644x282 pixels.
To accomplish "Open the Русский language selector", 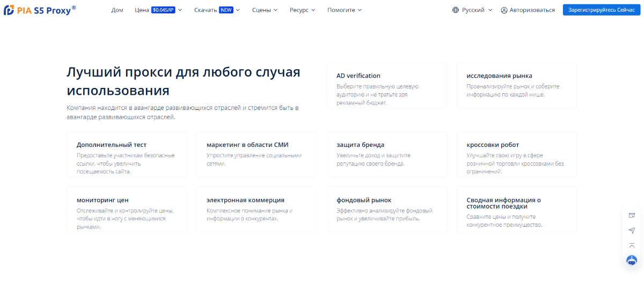I will [472, 10].
